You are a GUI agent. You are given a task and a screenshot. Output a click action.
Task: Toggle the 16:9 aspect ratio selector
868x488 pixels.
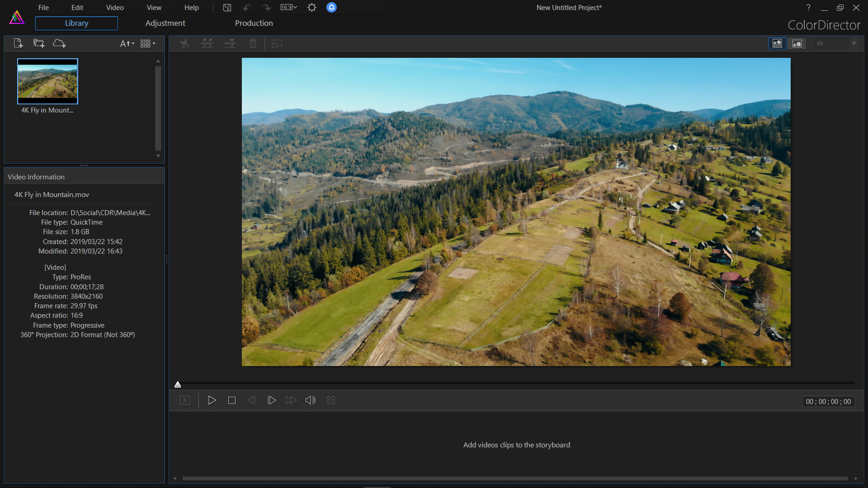coord(288,7)
